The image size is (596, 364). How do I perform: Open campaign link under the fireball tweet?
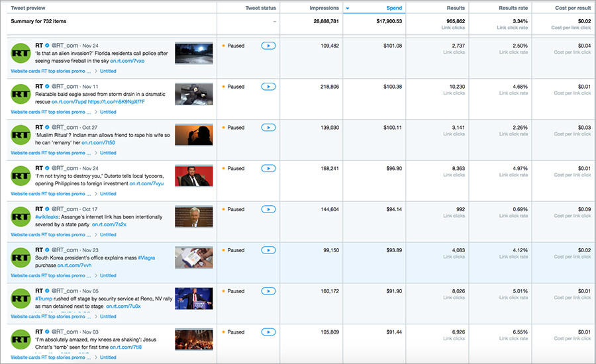[x=50, y=71]
